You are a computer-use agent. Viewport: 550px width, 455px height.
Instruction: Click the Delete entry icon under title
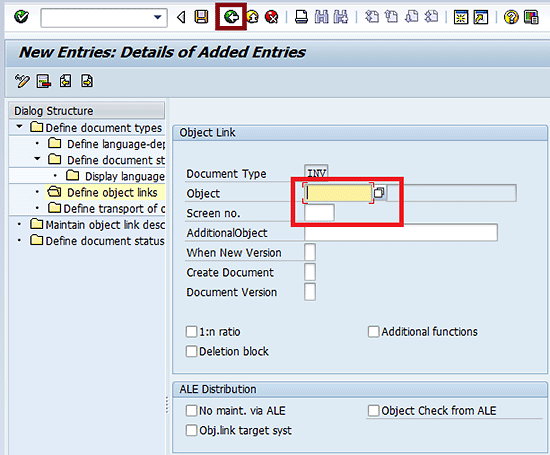[43, 81]
